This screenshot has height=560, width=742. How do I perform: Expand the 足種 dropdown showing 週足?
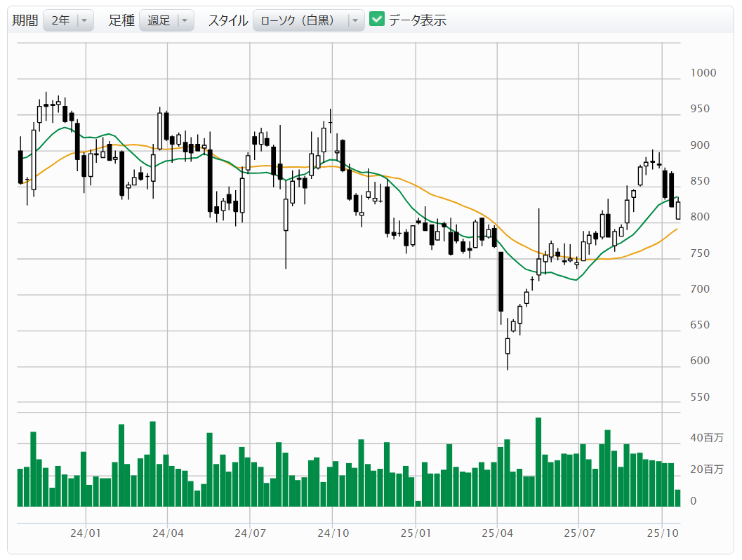point(166,20)
